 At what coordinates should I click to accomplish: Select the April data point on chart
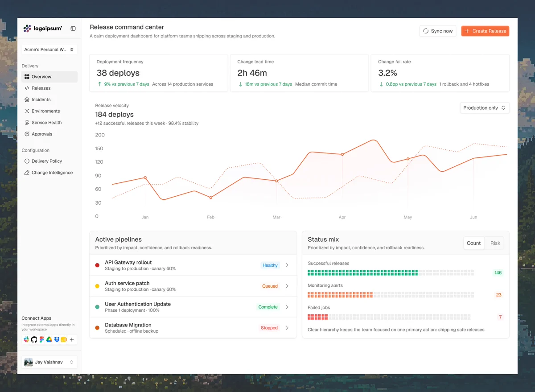[342, 154]
